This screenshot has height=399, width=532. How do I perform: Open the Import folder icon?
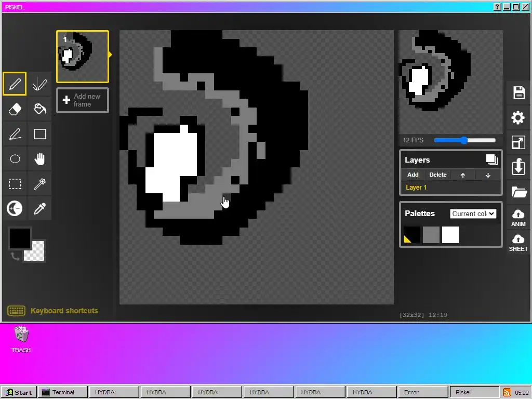tap(518, 192)
